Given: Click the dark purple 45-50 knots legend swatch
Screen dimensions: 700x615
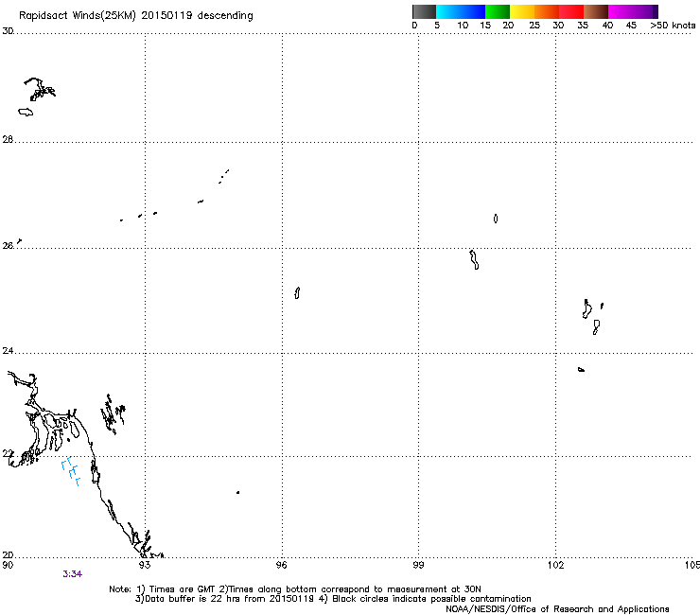Looking at the screenshot, I should [x=645, y=11].
